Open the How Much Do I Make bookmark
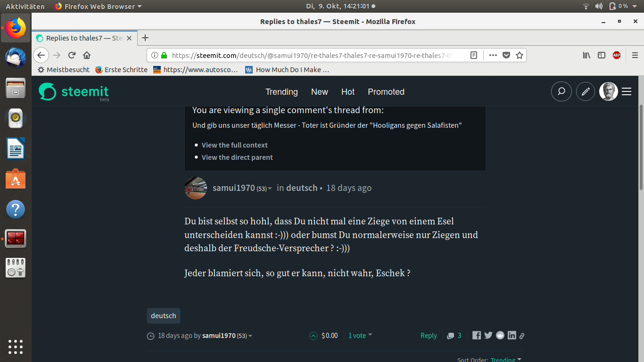Screen dimensions: 644x362 (x=287, y=69)
